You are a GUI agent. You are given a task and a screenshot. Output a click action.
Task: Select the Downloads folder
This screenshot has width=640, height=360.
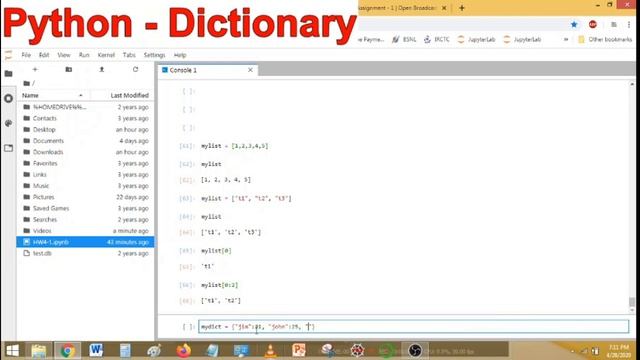[85, 152]
